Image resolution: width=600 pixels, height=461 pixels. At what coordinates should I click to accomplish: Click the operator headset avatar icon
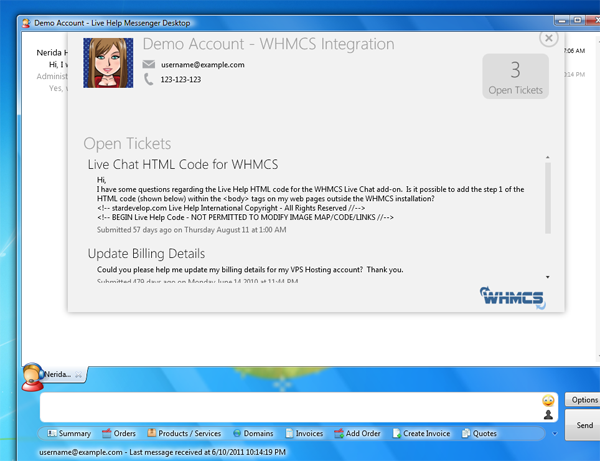pos(32,377)
